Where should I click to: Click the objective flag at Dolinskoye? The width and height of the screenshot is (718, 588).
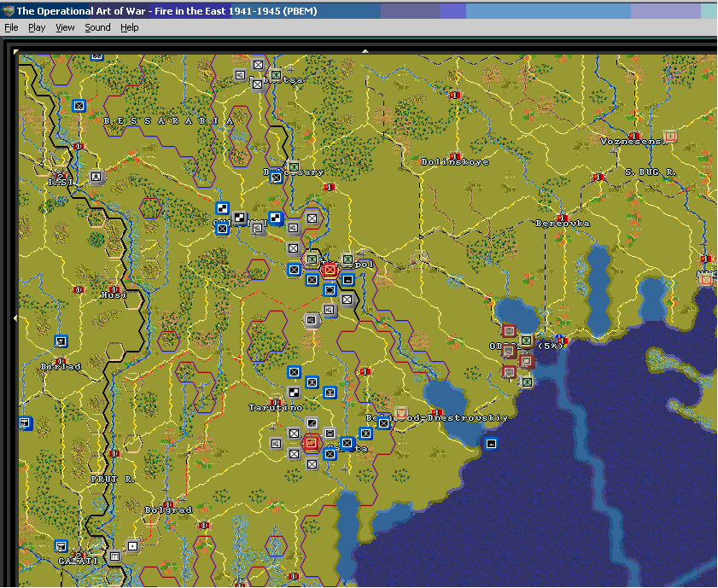click(x=455, y=156)
